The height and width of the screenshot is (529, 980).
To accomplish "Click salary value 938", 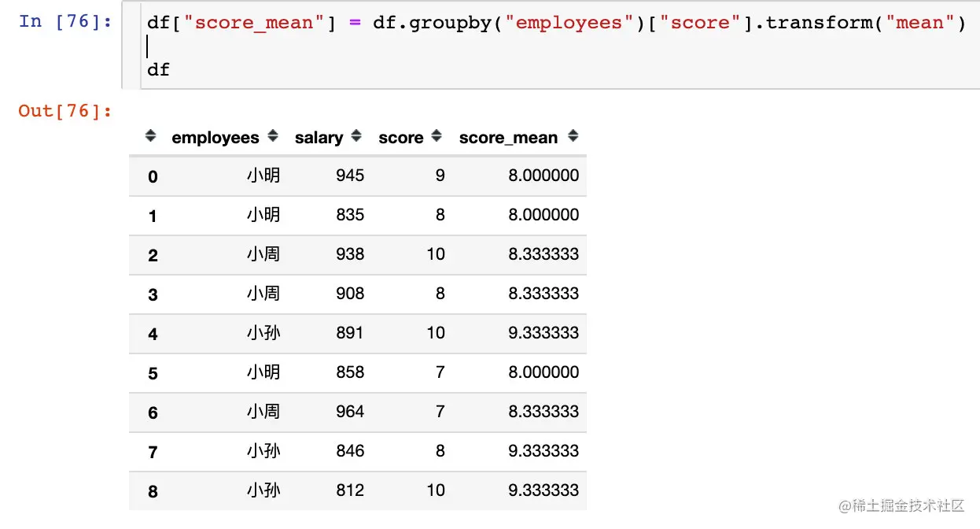I will (350, 254).
